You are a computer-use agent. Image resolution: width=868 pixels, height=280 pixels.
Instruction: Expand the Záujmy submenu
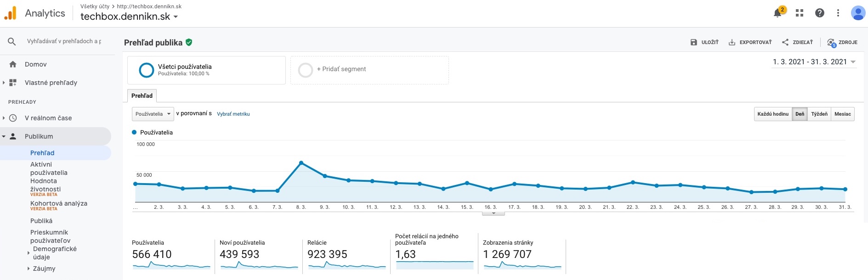pyautogui.click(x=28, y=269)
